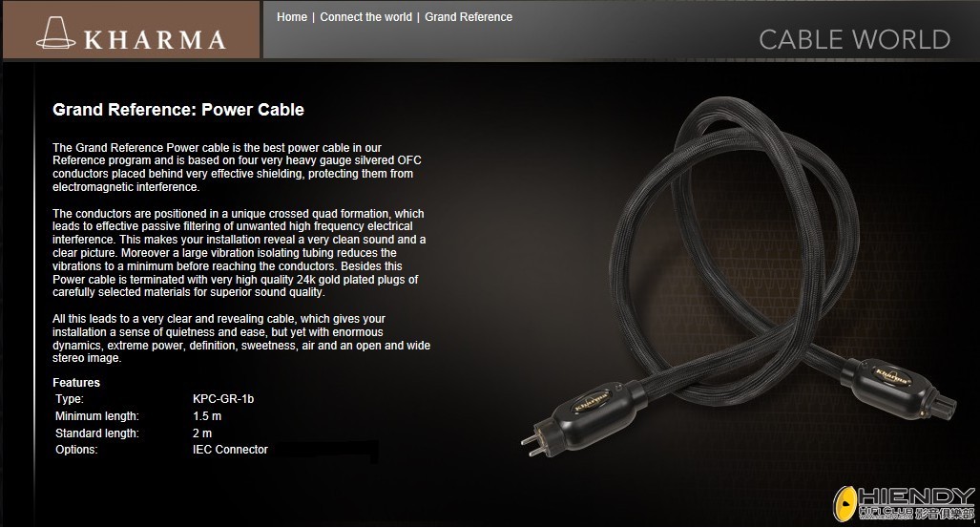Click the CABLE WORLD header title
980x528 pixels.
(x=854, y=39)
